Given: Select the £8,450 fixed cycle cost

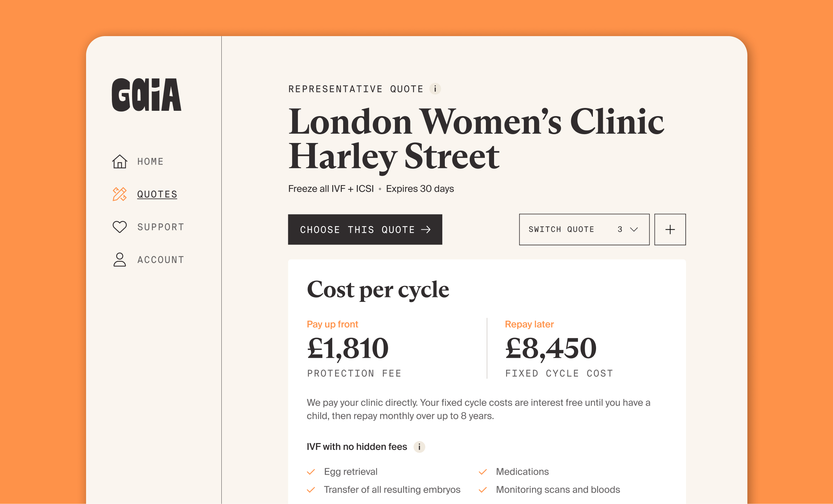Looking at the screenshot, I should point(551,349).
